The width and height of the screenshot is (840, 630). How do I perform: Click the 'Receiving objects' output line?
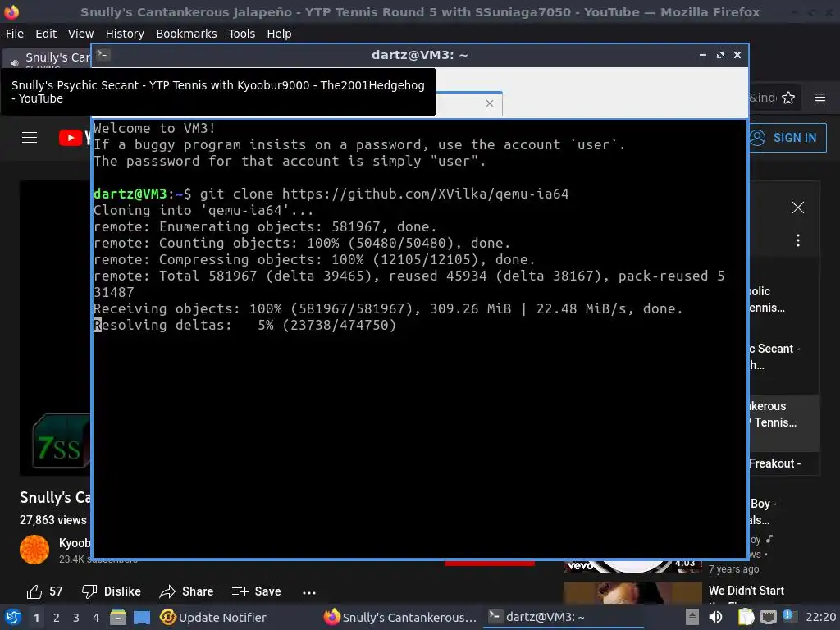coord(388,308)
